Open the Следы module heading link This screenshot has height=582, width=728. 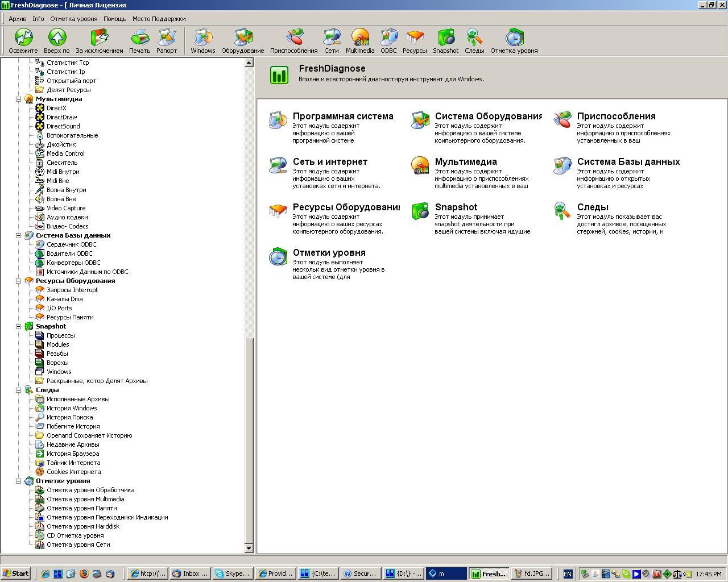[x=593, y=207]
